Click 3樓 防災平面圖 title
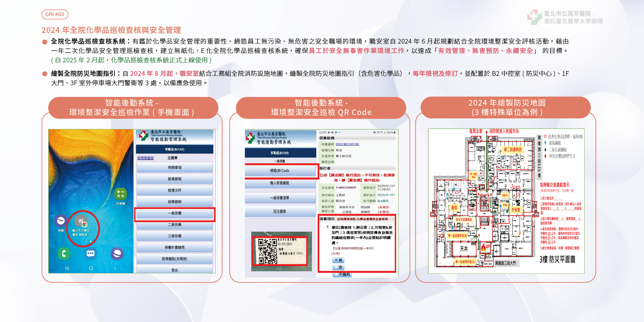This screenshot has height=322, width=644. tap(557, 259)
